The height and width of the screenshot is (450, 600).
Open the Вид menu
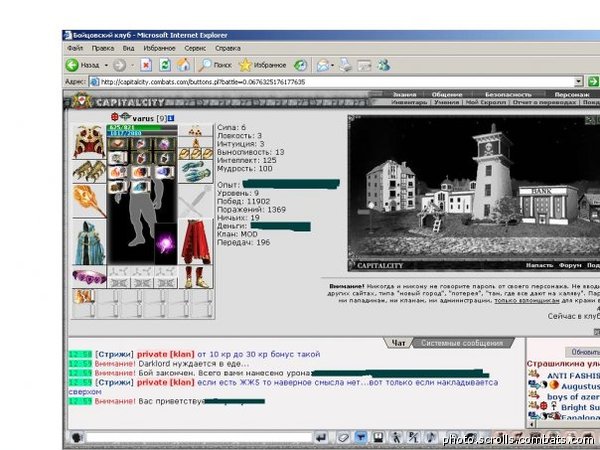click(128, 48)
